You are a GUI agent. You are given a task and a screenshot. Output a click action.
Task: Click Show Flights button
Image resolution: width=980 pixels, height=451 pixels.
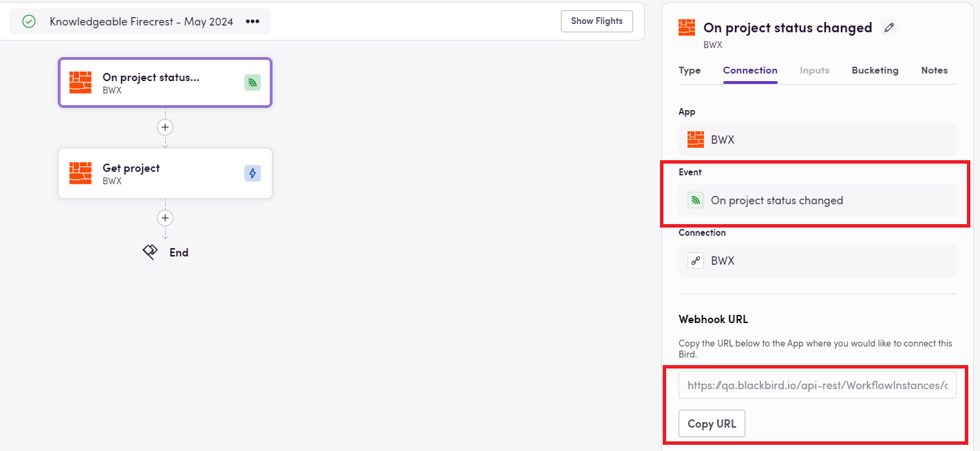[x=597, y=21]
